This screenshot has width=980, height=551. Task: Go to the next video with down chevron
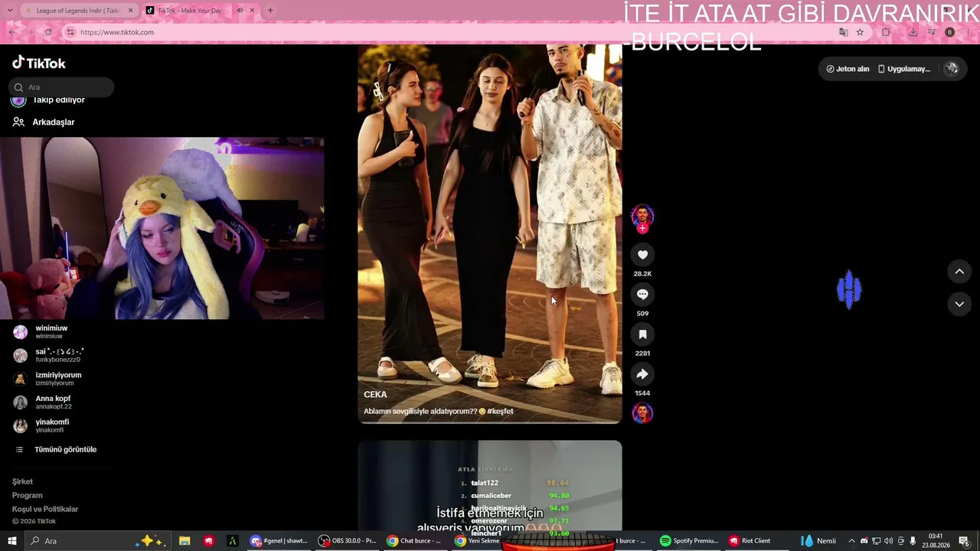(959, 304)
